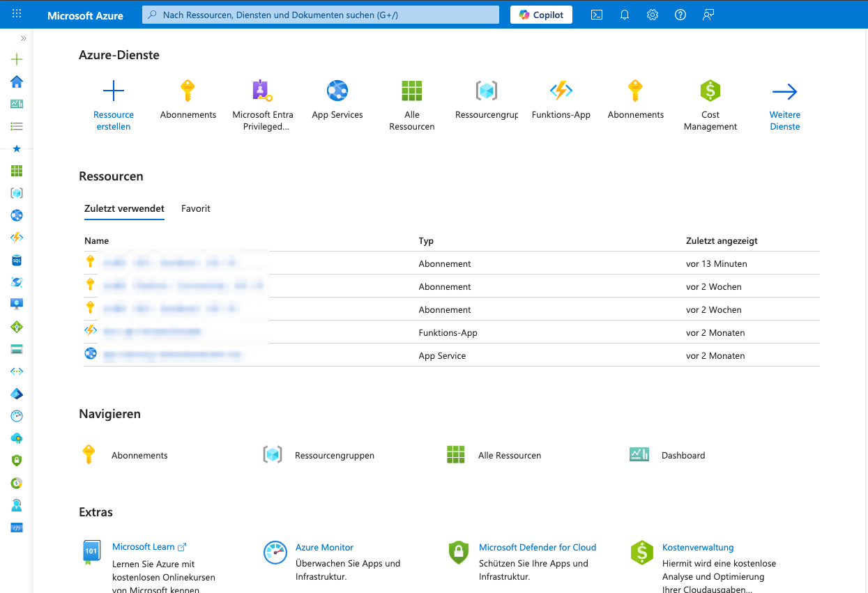
Task: Open the help question mark icon
Action: click(680, 14)
